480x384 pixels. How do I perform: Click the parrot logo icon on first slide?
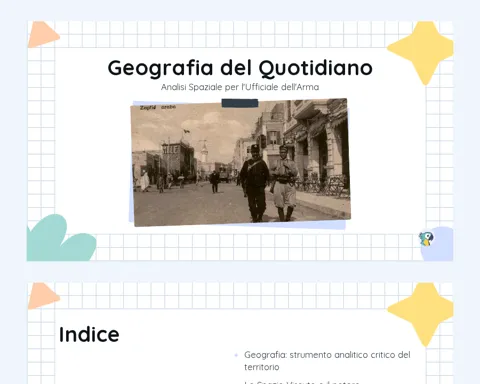point(426,239)
